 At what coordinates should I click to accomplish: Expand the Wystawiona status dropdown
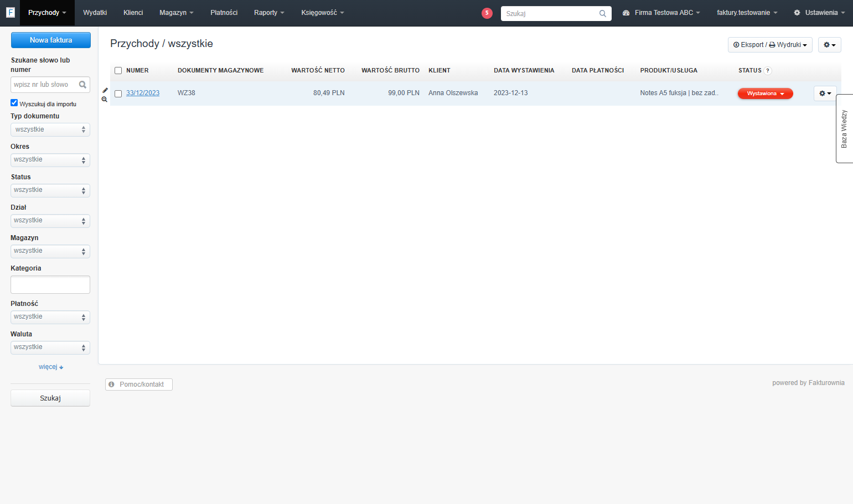(x=765, y=93)
